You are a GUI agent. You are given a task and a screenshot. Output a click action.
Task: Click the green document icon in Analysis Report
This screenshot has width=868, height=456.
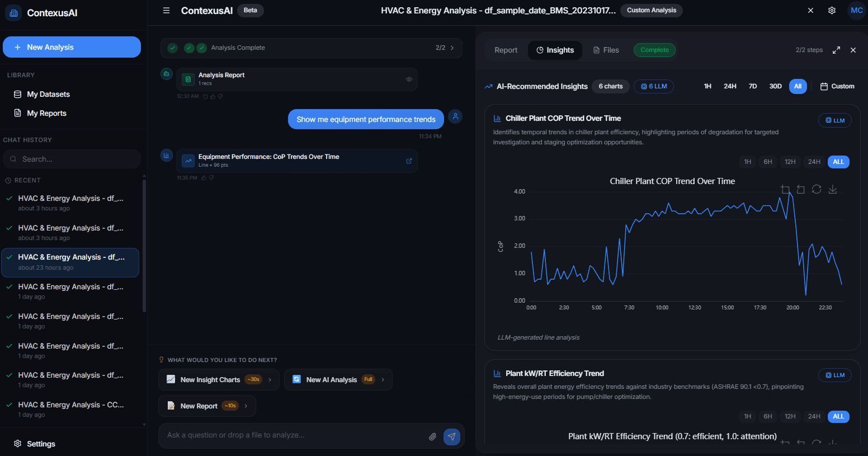(188, 79)
